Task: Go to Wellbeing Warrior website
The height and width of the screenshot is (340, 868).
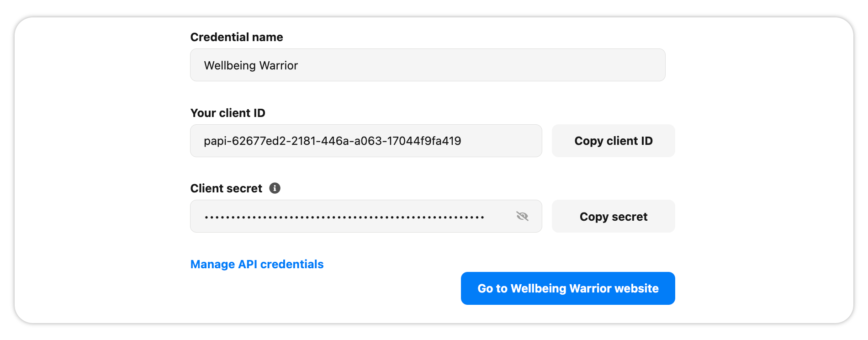Action: [x=567, y=288]
